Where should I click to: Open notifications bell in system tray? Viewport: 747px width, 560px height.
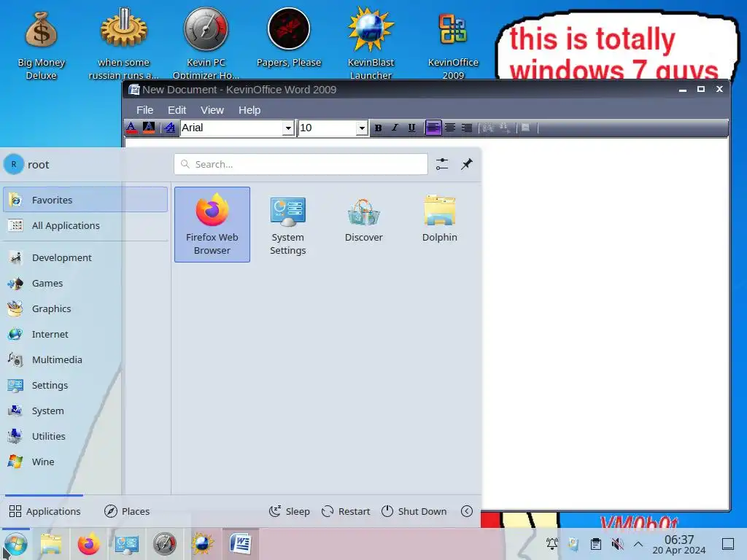pos(552,544)
